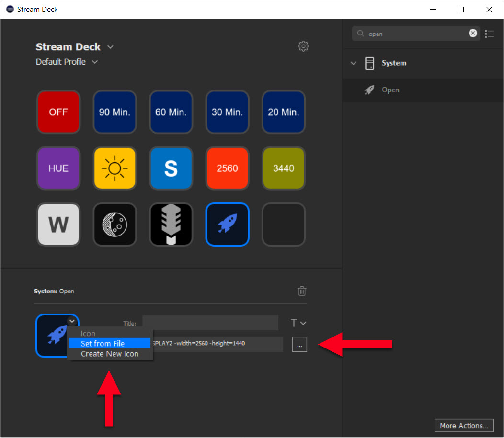
Task: Click the search magnifier icon
Action: tap(360, 34)
